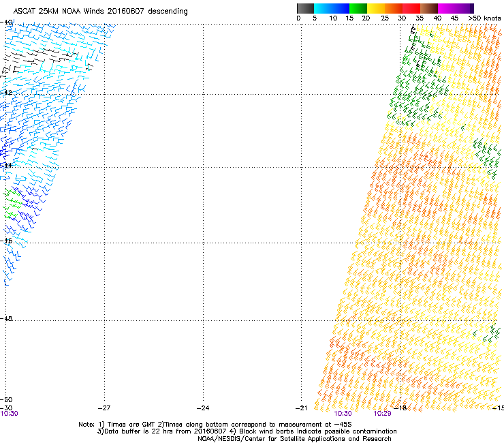Click the purple '10:30' time beside '10:29'
Image resolution: width=504 pixels, height=443 pixels.
pyautogui.click(x=343, y=414)
